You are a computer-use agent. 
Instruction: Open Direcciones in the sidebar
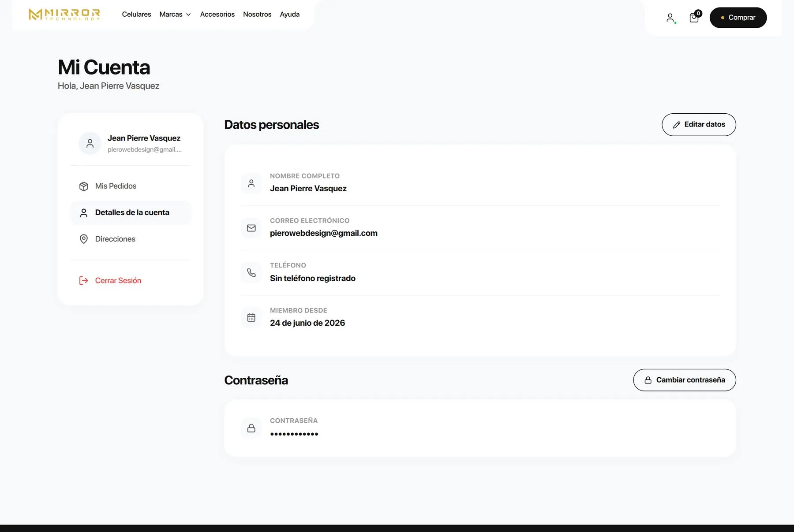point(131,239)
